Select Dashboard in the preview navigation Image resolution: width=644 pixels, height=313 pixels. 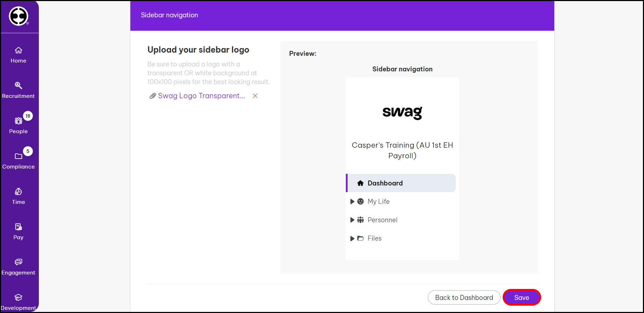pyautogui.click(x=401, y=183)
